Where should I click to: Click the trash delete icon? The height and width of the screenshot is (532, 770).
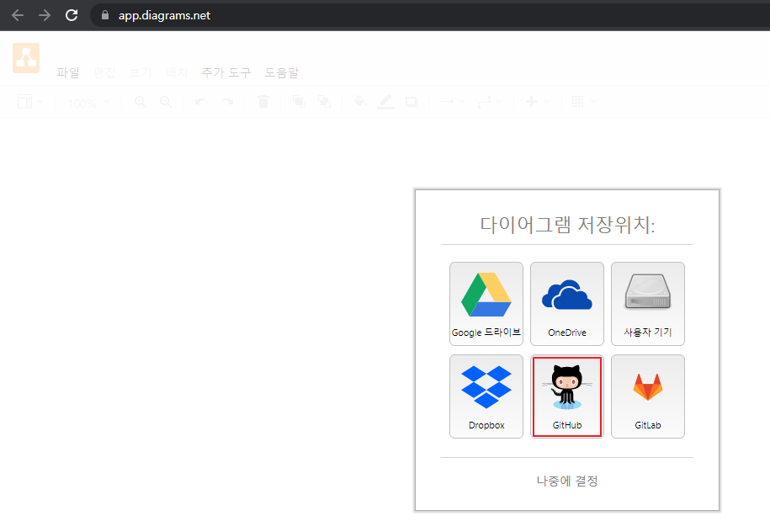(263, 102)
